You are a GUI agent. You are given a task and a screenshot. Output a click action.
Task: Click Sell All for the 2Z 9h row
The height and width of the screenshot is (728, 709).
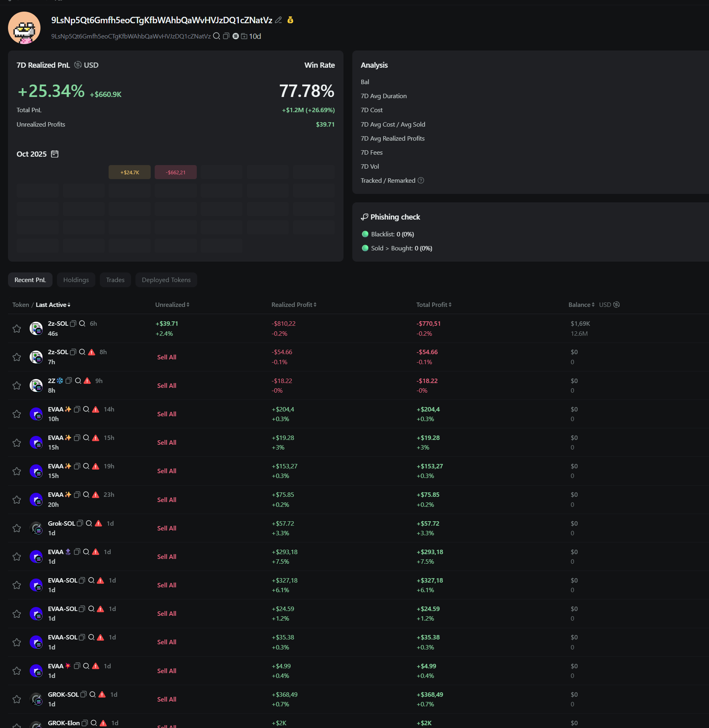click(x=167, y=385)
